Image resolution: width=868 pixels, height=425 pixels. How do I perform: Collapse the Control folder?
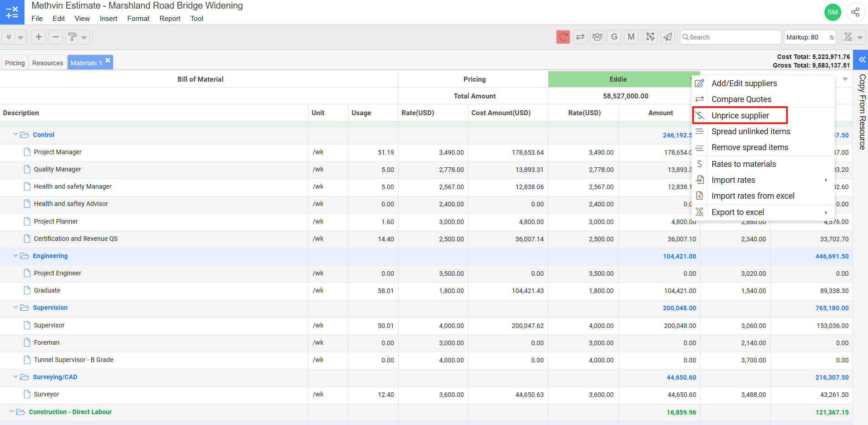15,135
